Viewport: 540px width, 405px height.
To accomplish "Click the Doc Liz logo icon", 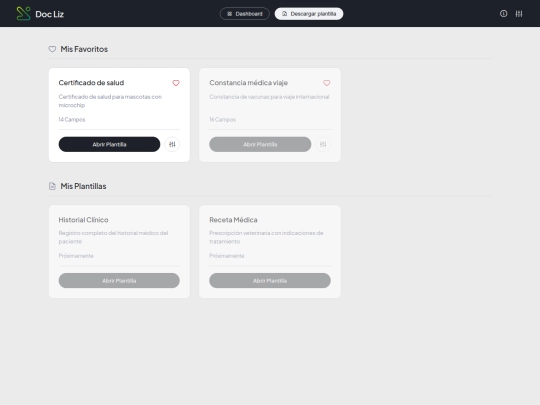I will pyautogui.click(x=23, y=14).
